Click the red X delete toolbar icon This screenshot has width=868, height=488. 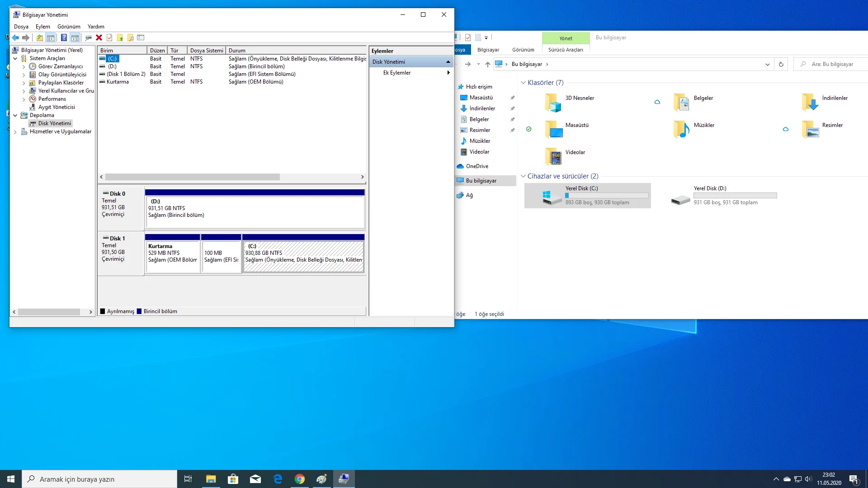pos(99,38)
